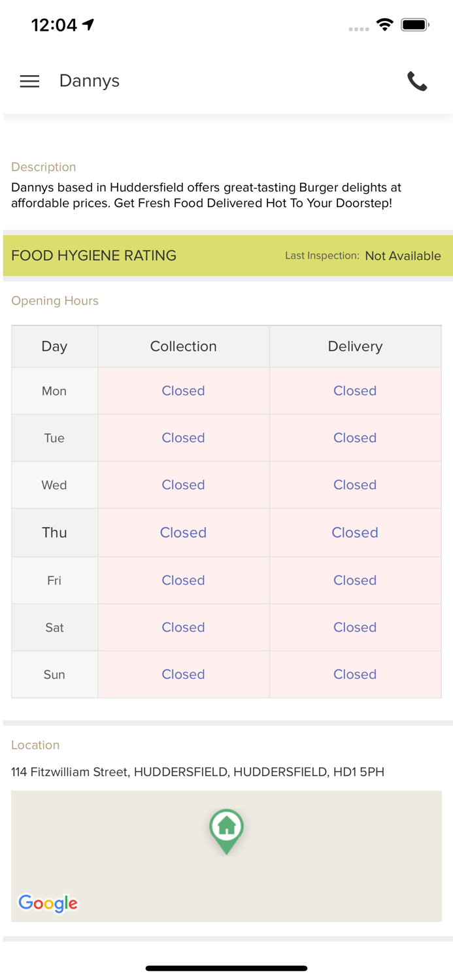Screen dimensions: 453x980
Task: Tap Thursday's Delivery Closed cell
Action: coord(355,532)
